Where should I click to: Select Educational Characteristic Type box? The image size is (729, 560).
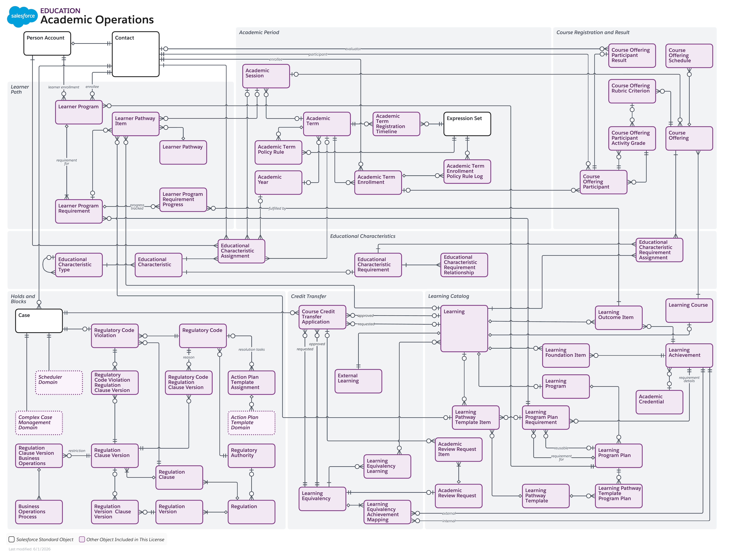(79, 265)
